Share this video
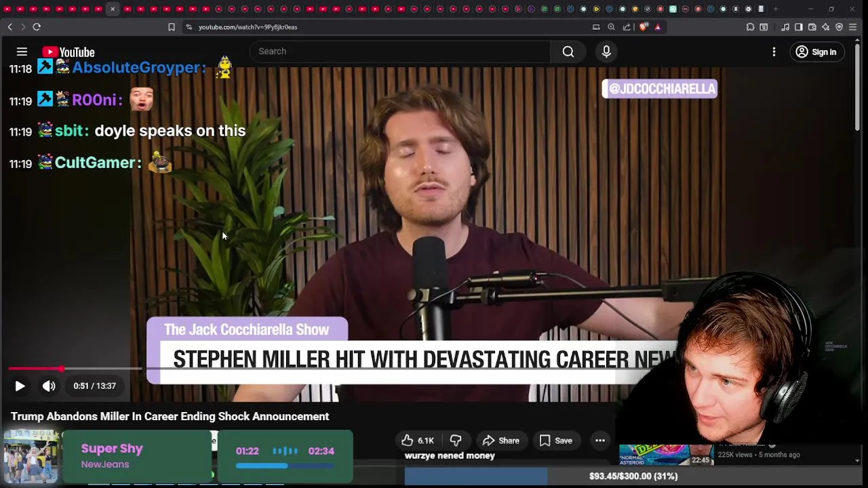Image resolution: width=868 pixels, height=488 pixels. pos(500,441)
